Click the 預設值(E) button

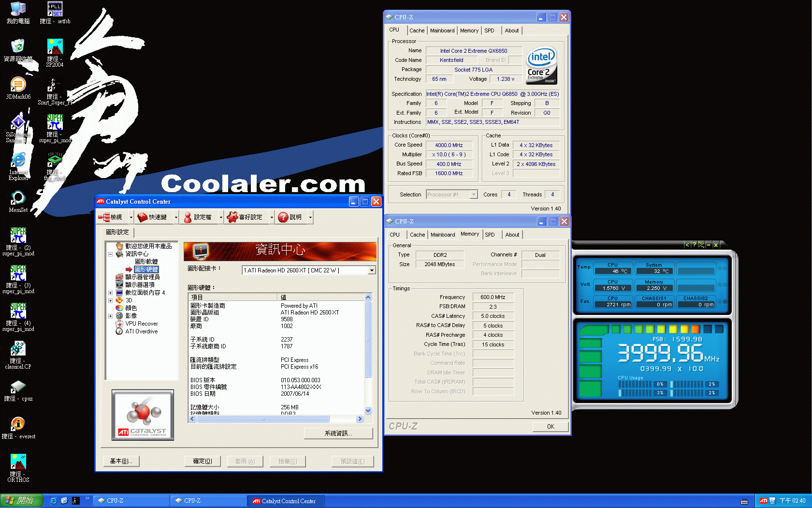point(352,461)
